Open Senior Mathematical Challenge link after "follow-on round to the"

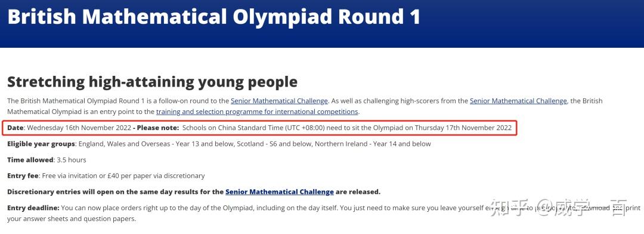click(x=279, y=101)
